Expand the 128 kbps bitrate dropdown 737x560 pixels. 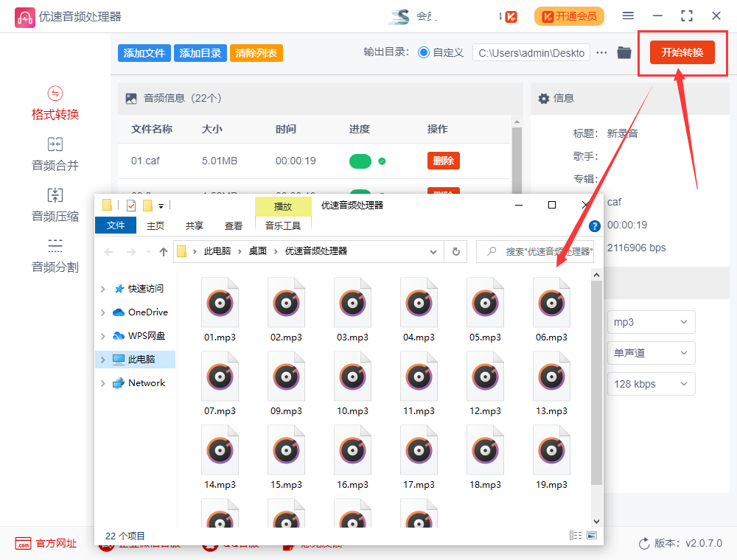click(x=651, y=384)
